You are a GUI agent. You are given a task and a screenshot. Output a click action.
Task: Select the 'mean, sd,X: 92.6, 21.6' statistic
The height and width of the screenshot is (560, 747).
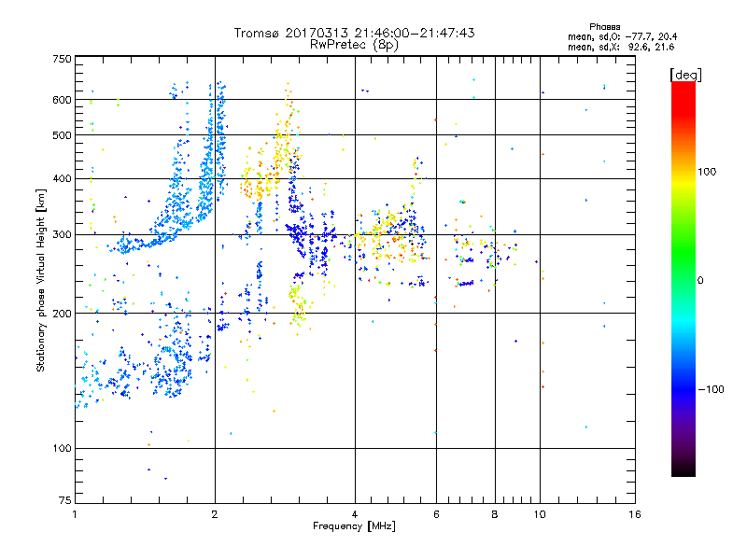621,47
